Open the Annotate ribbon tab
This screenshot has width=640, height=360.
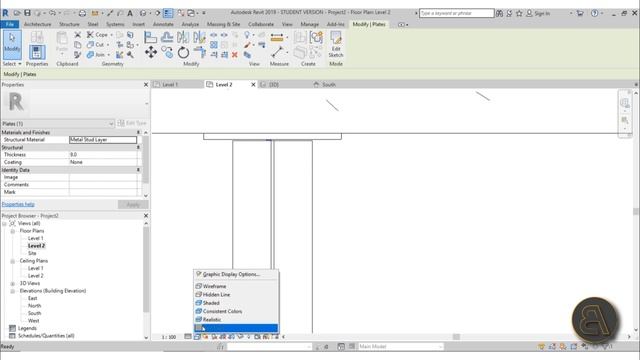[163, 24]
